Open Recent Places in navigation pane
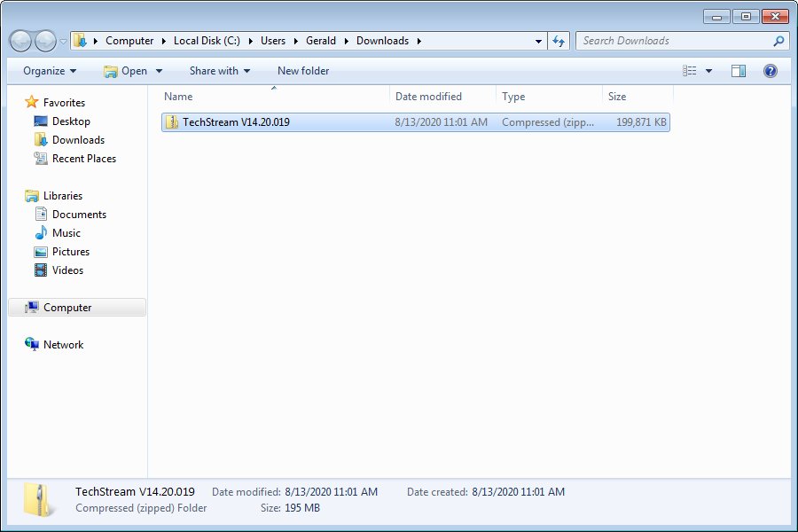 coord(84,159)
